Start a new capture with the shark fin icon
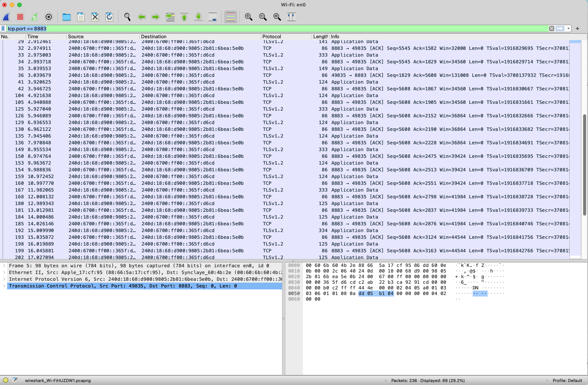Viewport: 588px width, 385px height. coord(6,17)
